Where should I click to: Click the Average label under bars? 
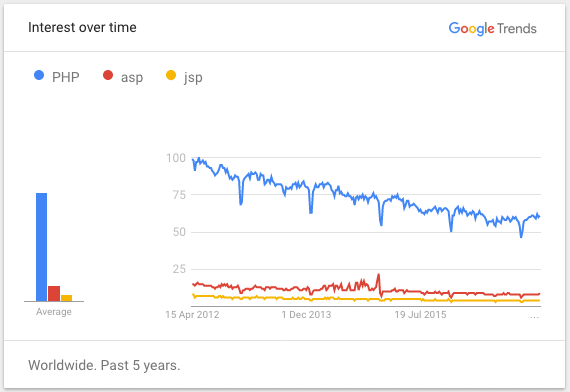(x=54, y=312)
